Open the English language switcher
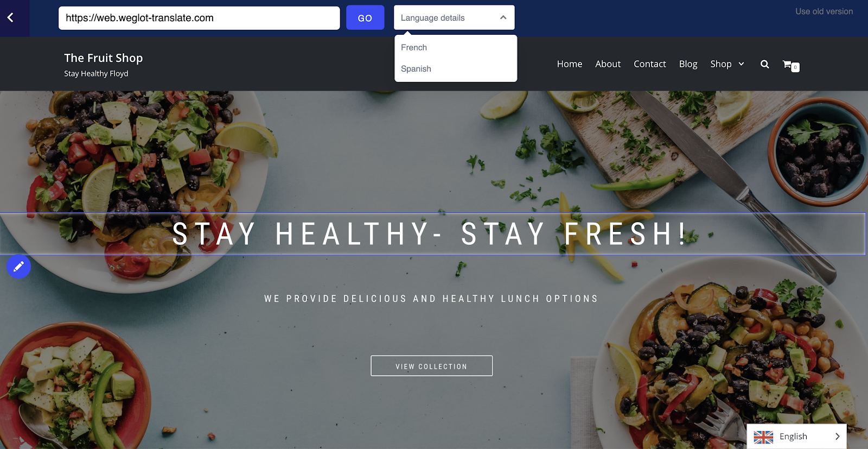Viewport: 868px width, 449px height. pos(796,437)
